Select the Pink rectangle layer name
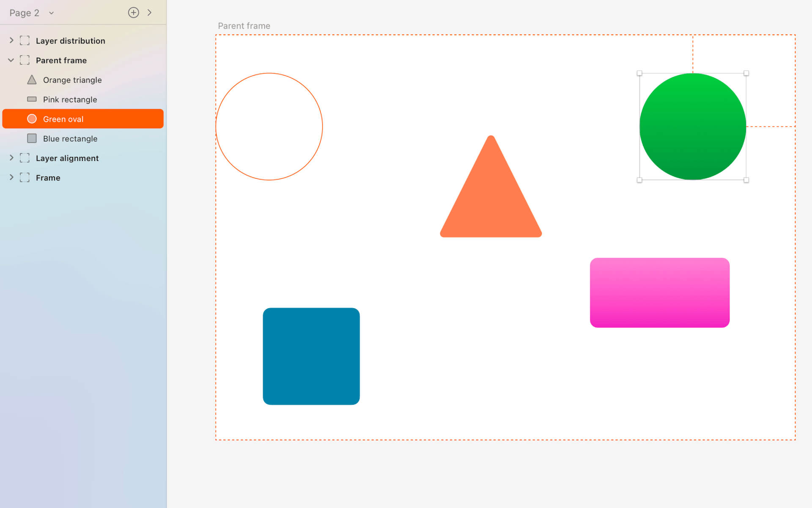This screenshot has height=508, width=812. (70, 99)
